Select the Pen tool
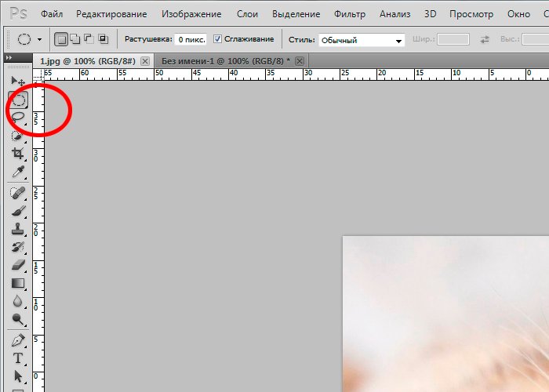549x392 pixels. click(x=18, y=340)
